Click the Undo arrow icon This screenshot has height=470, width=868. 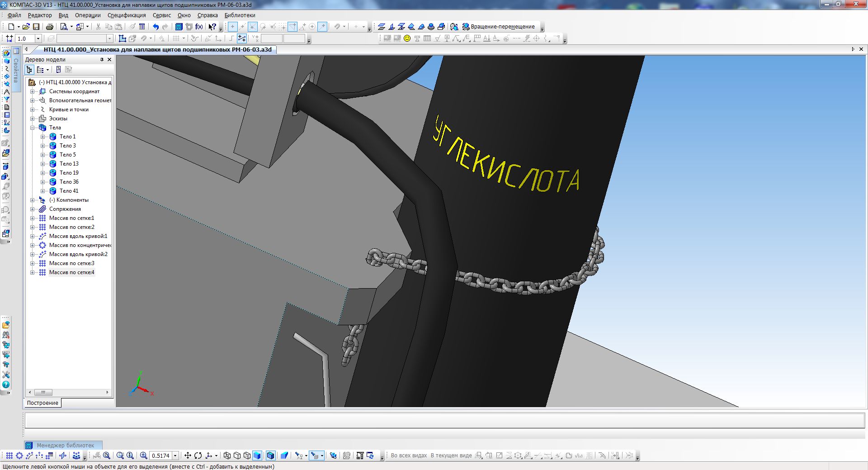tap(156, 27)
